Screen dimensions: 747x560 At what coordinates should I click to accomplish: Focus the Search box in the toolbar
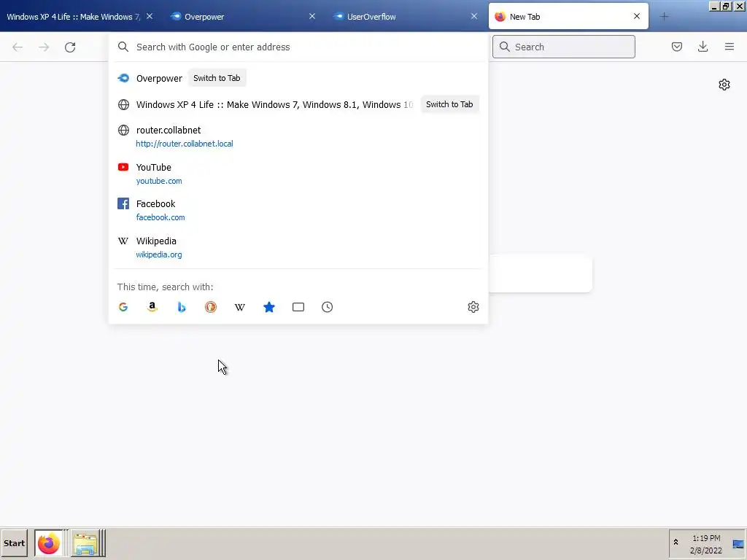(x=564, y=47)
